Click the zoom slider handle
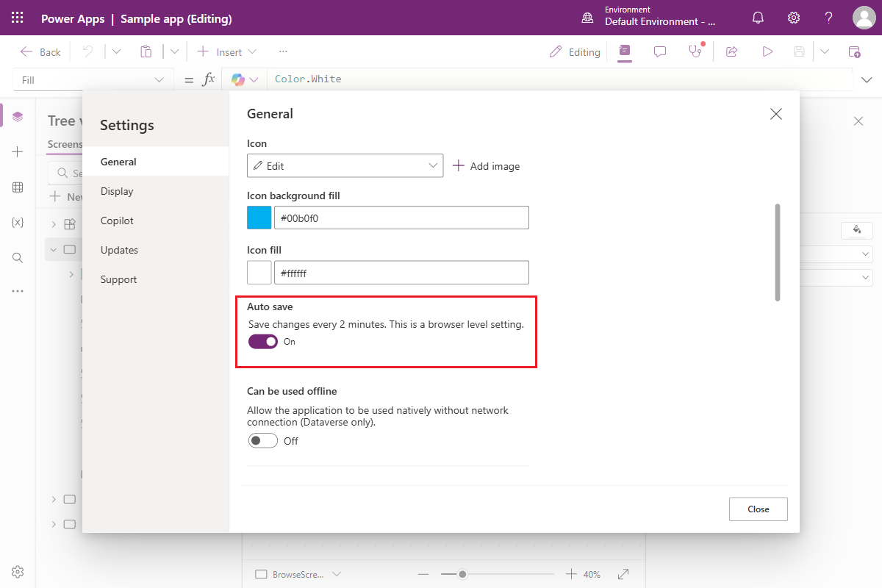The image size is (882, 588). [462, 574]
